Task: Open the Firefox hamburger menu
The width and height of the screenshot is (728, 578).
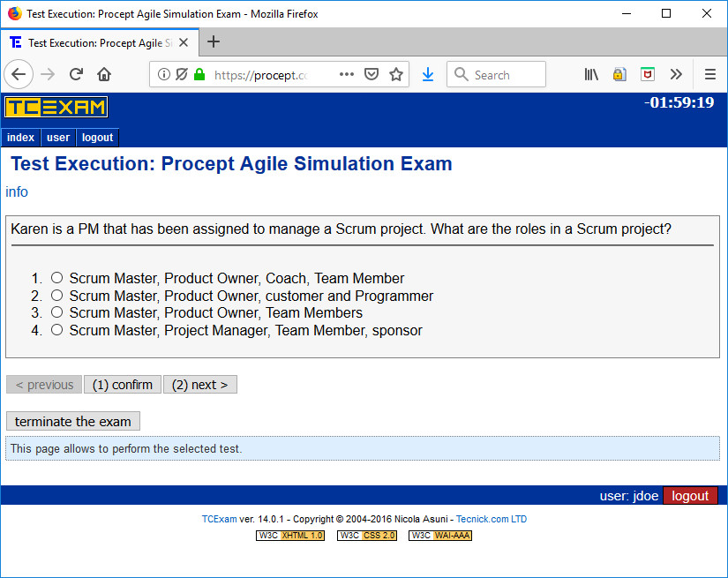Action: click(x=709, y=74)
